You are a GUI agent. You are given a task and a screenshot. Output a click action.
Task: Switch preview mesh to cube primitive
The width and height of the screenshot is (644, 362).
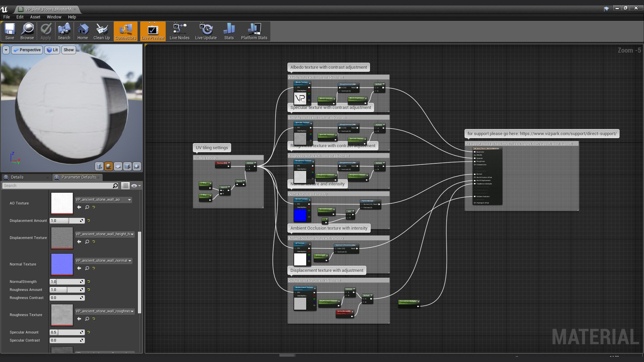pos(127,166)
